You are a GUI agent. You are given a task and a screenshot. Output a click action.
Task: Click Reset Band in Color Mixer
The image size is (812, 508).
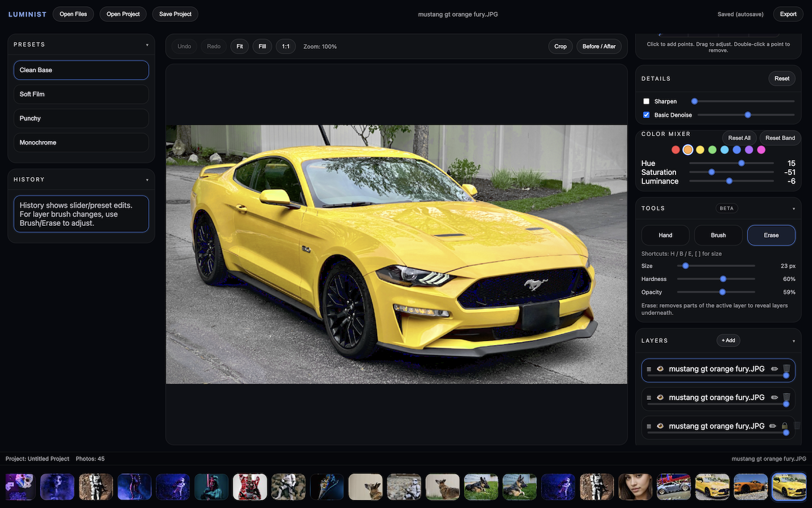(x=780, y=138)
